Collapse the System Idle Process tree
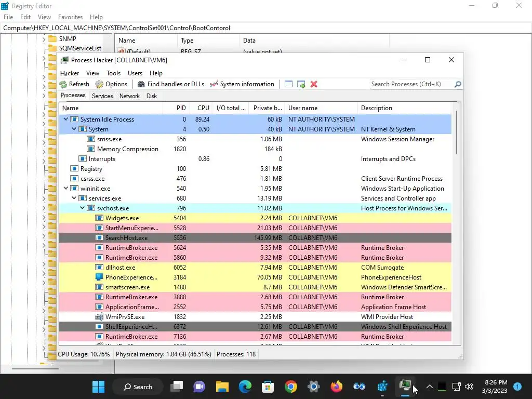This screenshot has height=399, width=532. [x=66, y=119]
